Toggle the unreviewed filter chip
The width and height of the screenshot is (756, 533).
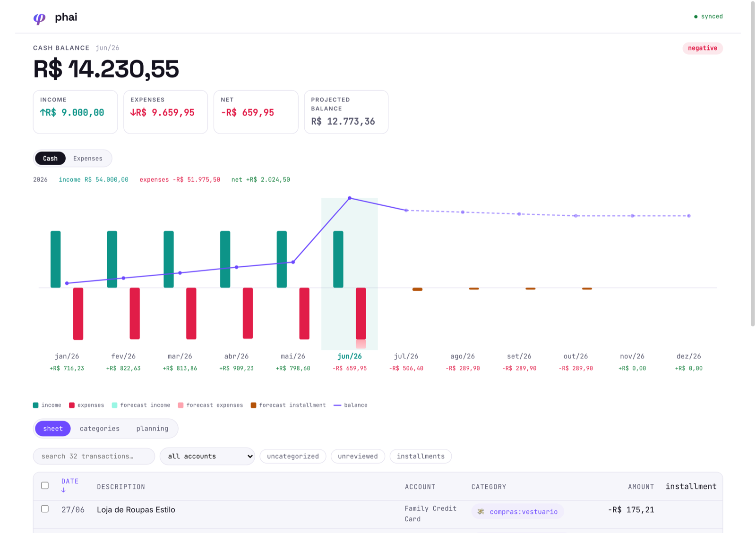click(x=358, y=456)
